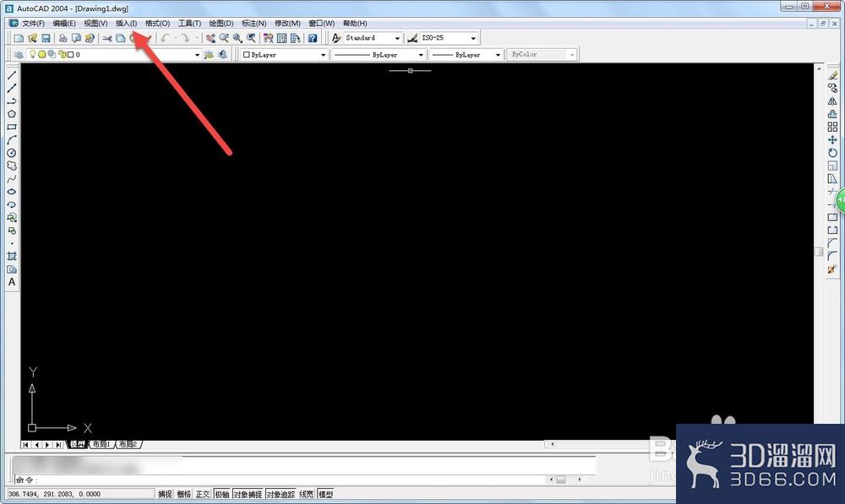This screenshot has height=504, width=845.
Task: Select the Fillet tool
Action: (x=832, y=257)
